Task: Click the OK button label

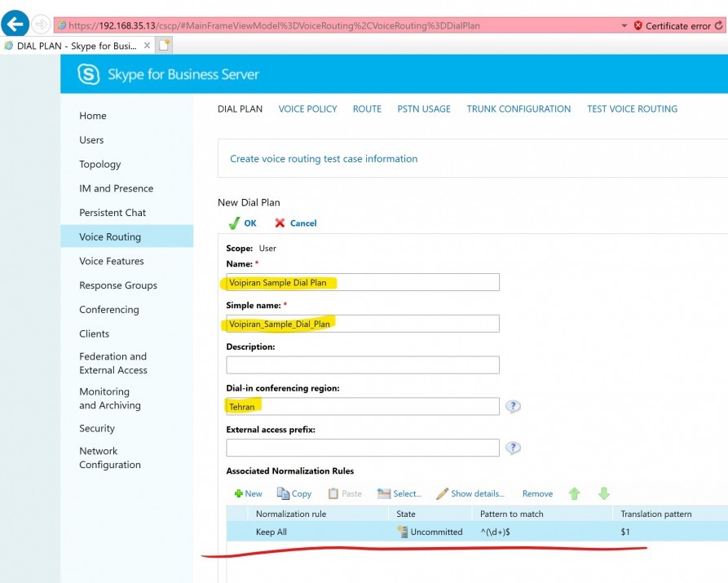Action: coord(250,223)
